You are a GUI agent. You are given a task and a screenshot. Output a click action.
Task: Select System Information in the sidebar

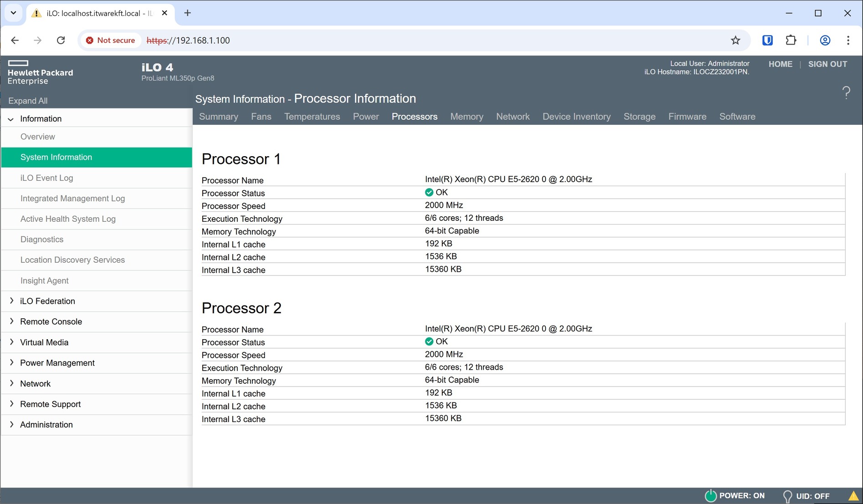(x=97, y=157)
